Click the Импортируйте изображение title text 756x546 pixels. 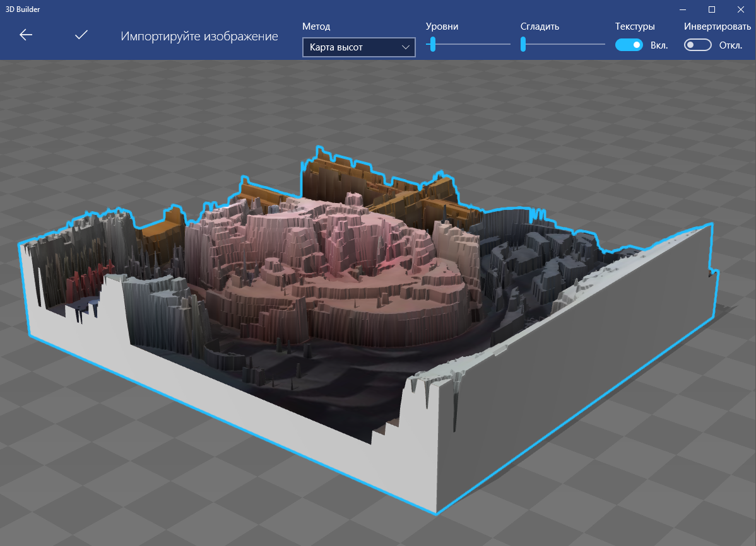[199, 36]
